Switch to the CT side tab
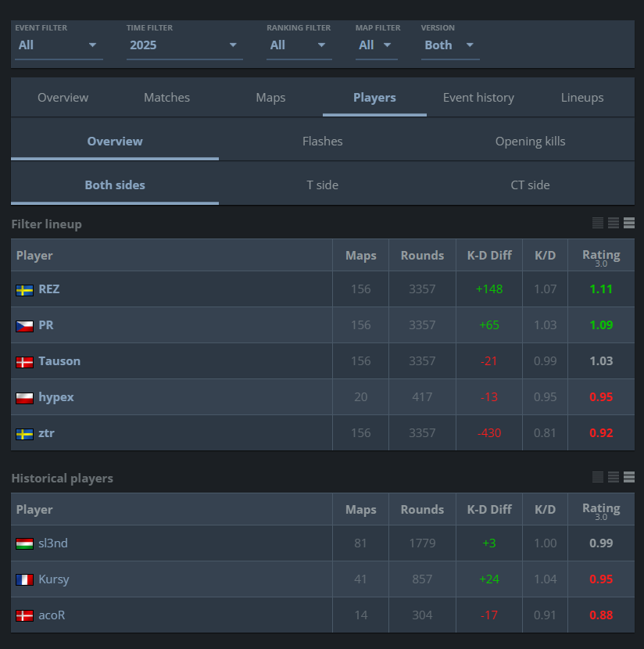Viewport: 644px width, 649px height. (530, 185)
